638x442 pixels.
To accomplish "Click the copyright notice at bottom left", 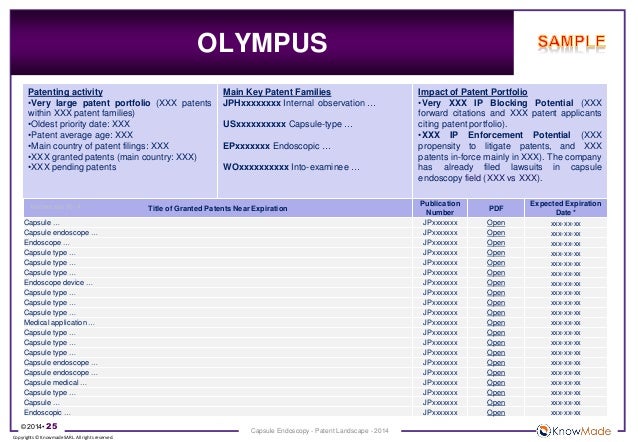I will [x=63, y=438].
